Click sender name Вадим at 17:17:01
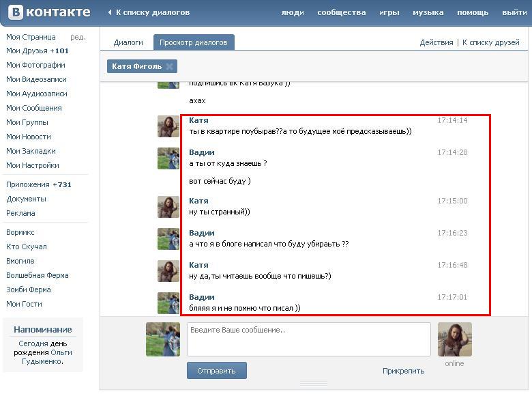The image size is (532, 394). (x=201, y=297)
